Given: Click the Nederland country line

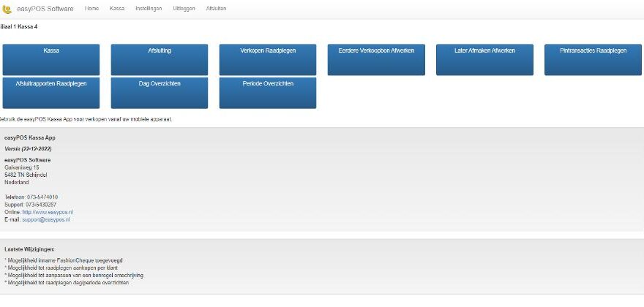Looking at the screenshot, I should pyautogui.click(x=16, y=182).
